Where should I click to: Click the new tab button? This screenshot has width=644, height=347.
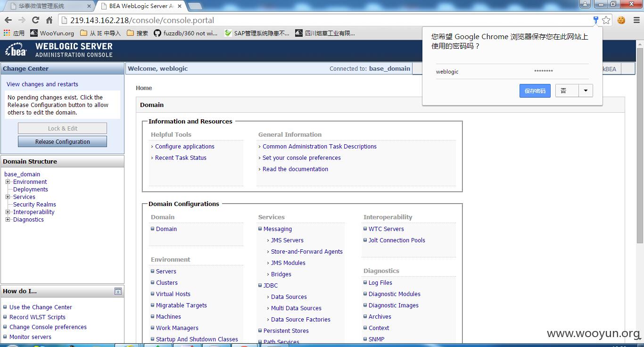pos(195,6)
